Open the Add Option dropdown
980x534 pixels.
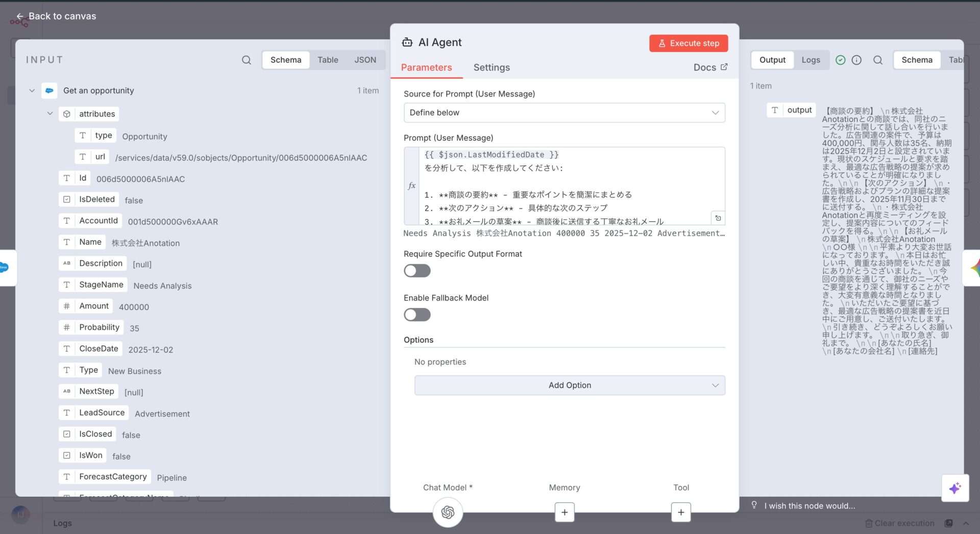[569, 386]
